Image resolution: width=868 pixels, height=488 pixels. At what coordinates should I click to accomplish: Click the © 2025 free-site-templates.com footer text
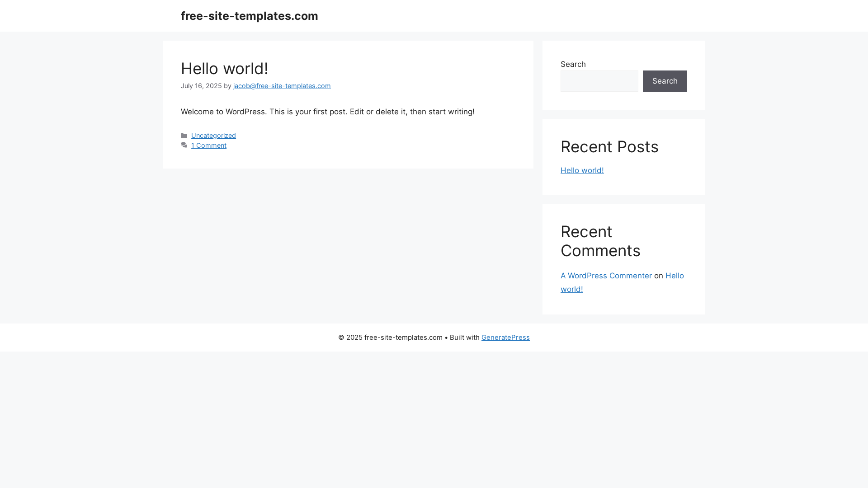pyautogui.click(x=390, y=338)
